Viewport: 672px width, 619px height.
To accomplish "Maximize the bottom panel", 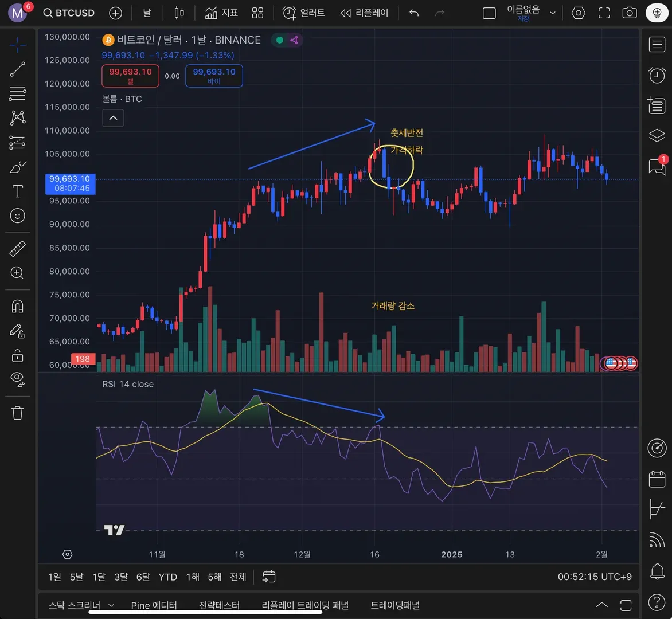I will 626,605.
